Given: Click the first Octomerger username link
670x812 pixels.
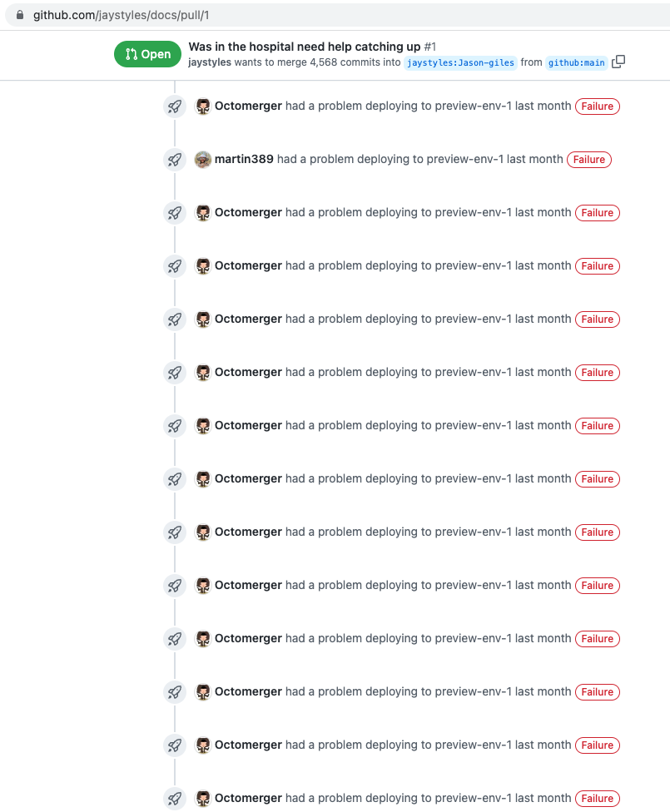Looking at the screenshot, I should click(248, 106).
